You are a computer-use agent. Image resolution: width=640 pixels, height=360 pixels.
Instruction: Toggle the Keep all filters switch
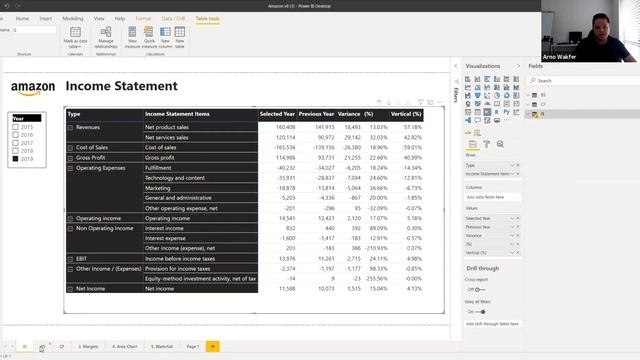click(480, 312)
